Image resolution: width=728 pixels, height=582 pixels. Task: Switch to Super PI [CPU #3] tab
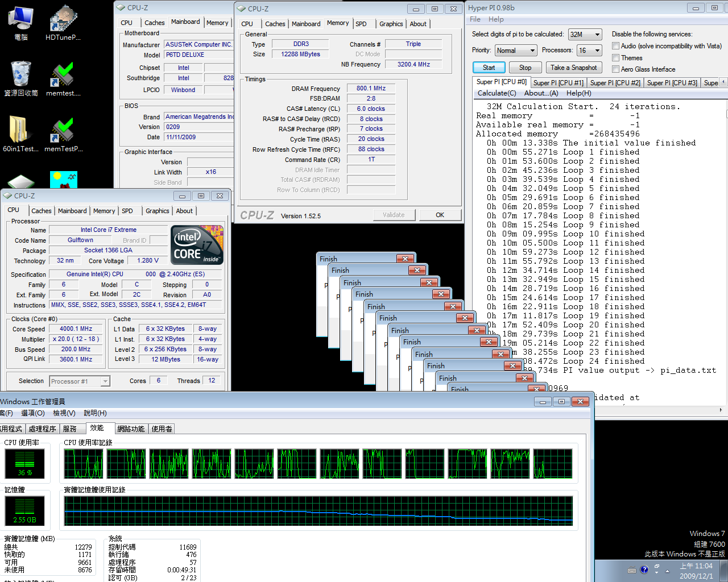672,83
